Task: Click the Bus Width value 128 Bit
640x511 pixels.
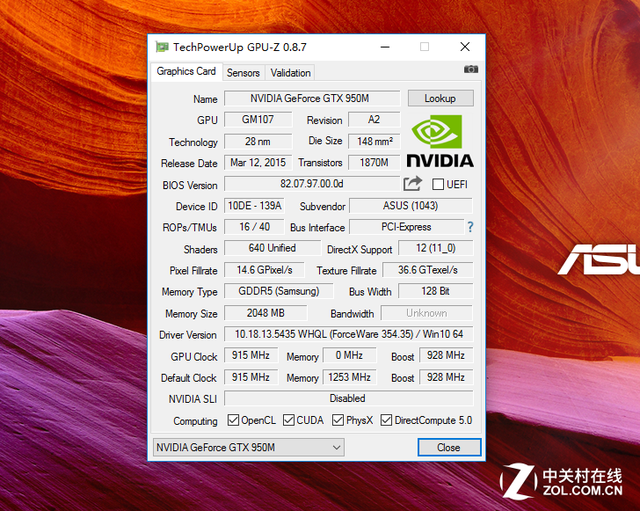Action: coord(436,291)
